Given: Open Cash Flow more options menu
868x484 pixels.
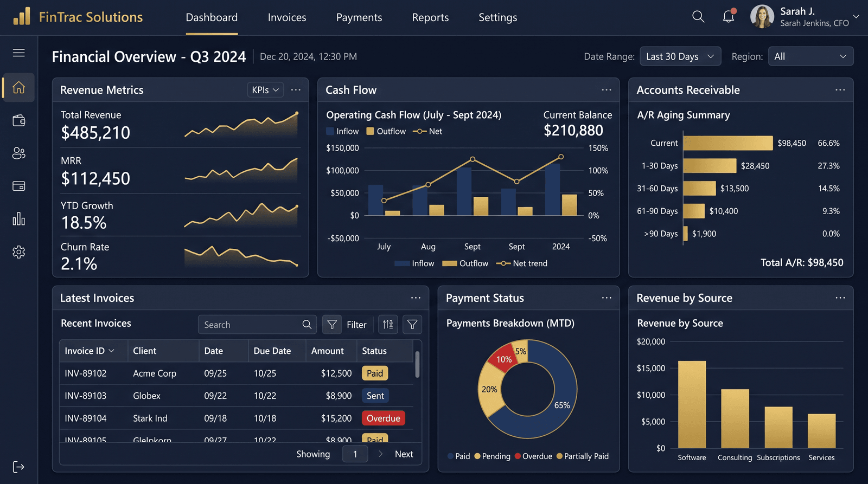Looking at the screenshot, I should [x=607, y=90].
